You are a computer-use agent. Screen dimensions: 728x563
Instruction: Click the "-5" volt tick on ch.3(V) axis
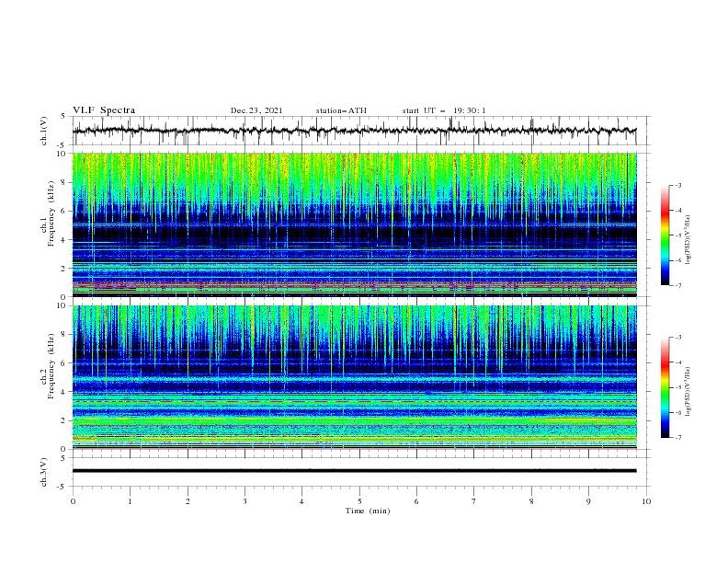coord(63,487)
